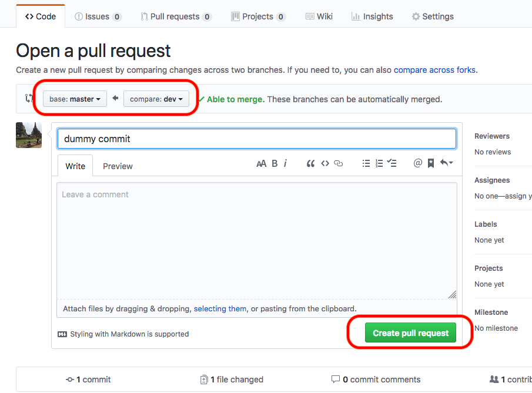Screen dimensions: 532x393
Task: Open repository Settings tab
Action: tap(433, 16)
